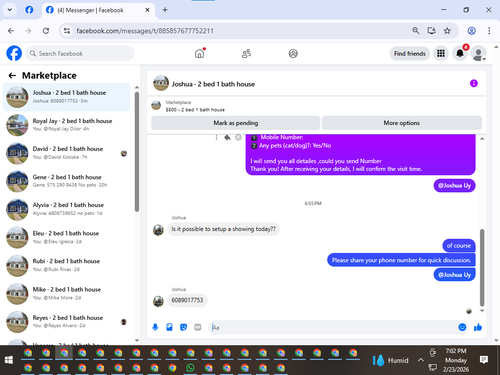The height and width of the screenshot is (375, 500).
Task: Click the 'of course' message bubble
Action: pyautogui.click(x=459, y=246)
